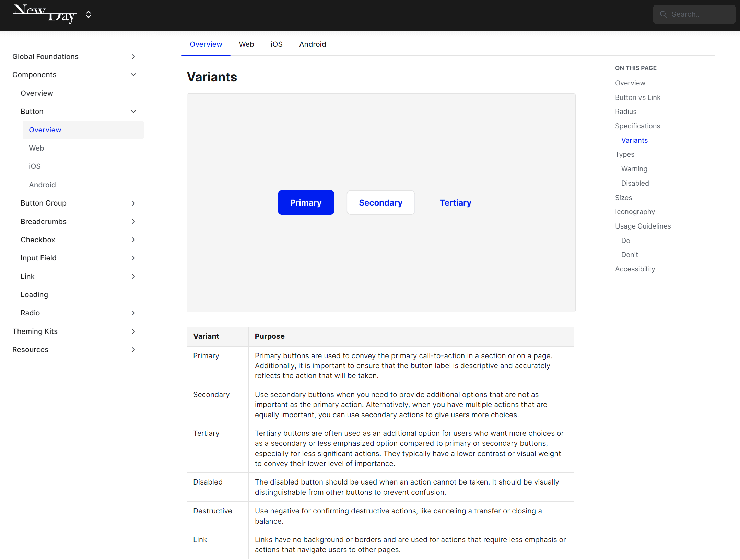Click the search magnifier icon
The image size is (740, 560).
click(x=663, y=14)
